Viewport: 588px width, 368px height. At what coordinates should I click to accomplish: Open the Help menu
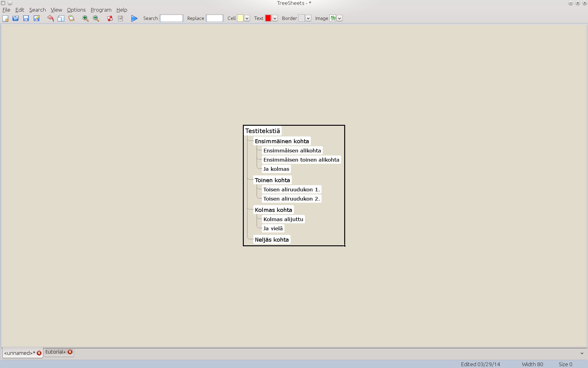click(122, 10)
